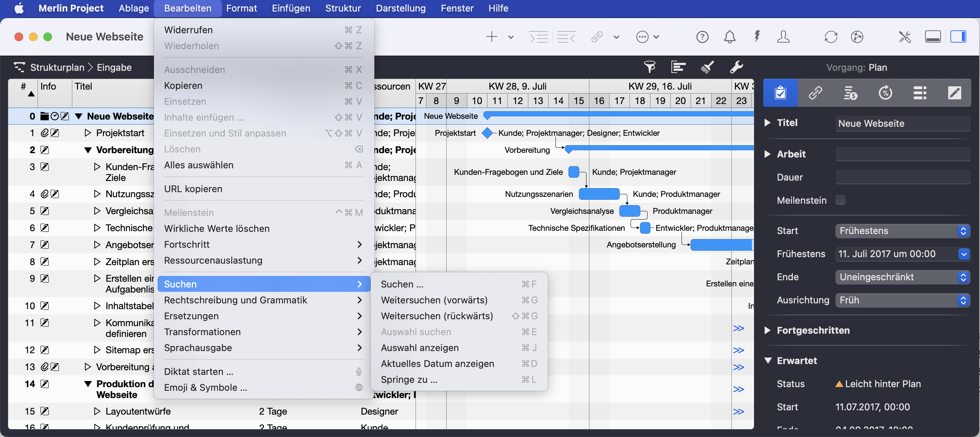The image size is (980, 437).
Task: Click the paint brush style icon
Action: [x=707, y=67]
